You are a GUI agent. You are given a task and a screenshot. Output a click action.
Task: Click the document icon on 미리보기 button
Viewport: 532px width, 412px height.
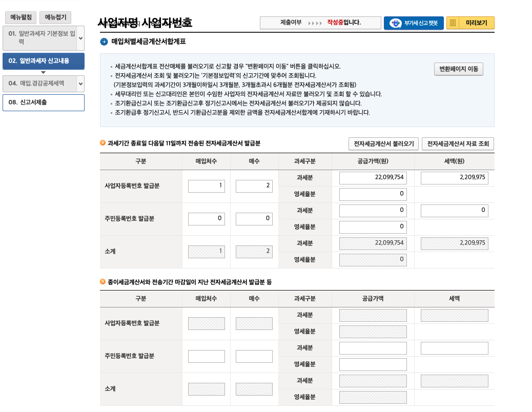[x=453, y=23]
